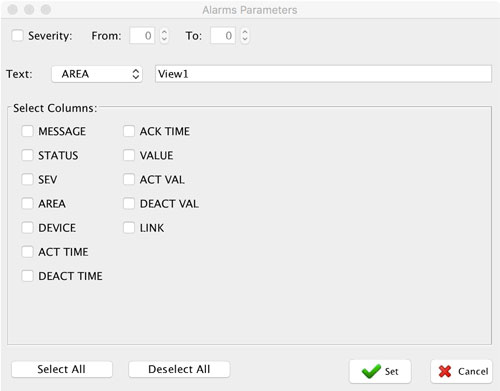Close the Alarms Parameters window
The height and width of the screenshot is (391, 500).
[13, 10]
